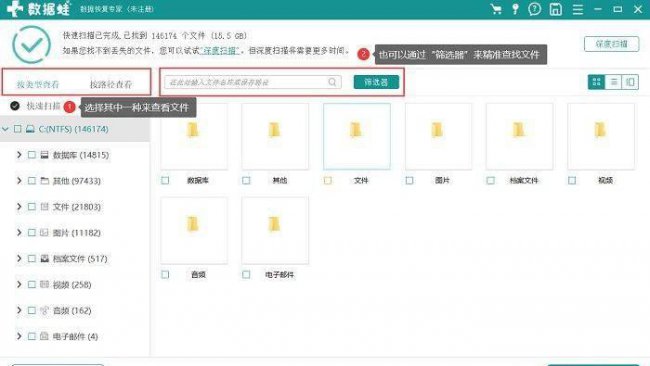Select the C:(NTFS) (146174) tree row

(75, 129)
